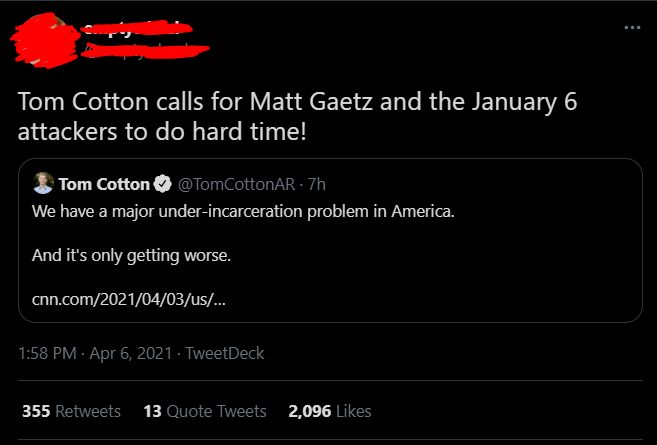This screenshot has width=657, height=445.
Task: Open the tweet's more options menu
Action: (x=630, y=27)
